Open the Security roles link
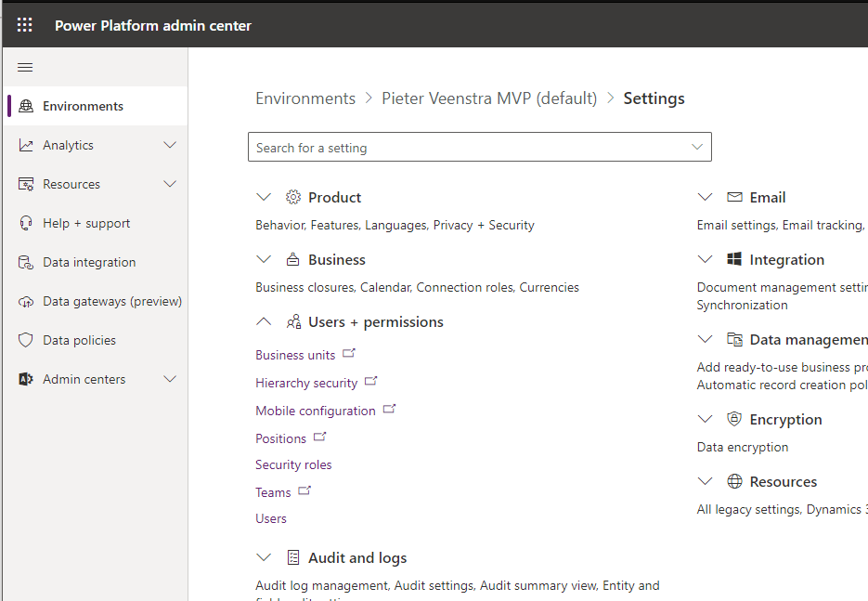Screen dimensions: 868x601 tap(293, 464)
